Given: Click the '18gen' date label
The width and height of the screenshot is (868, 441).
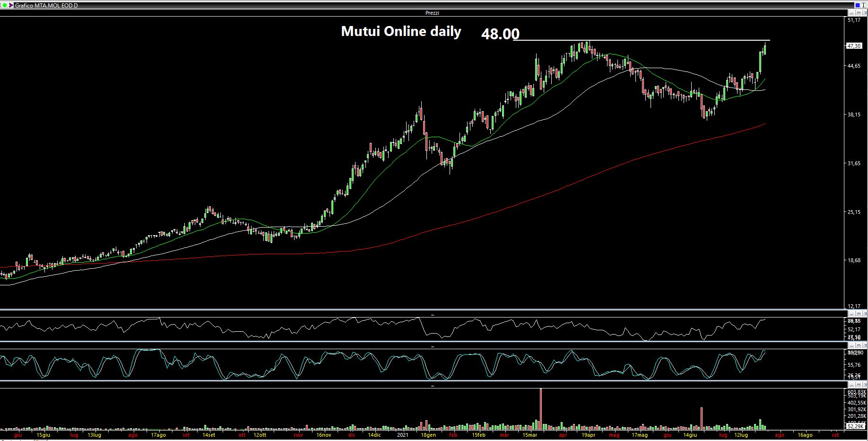Looking at the screenshot, I should pos(428,435).
